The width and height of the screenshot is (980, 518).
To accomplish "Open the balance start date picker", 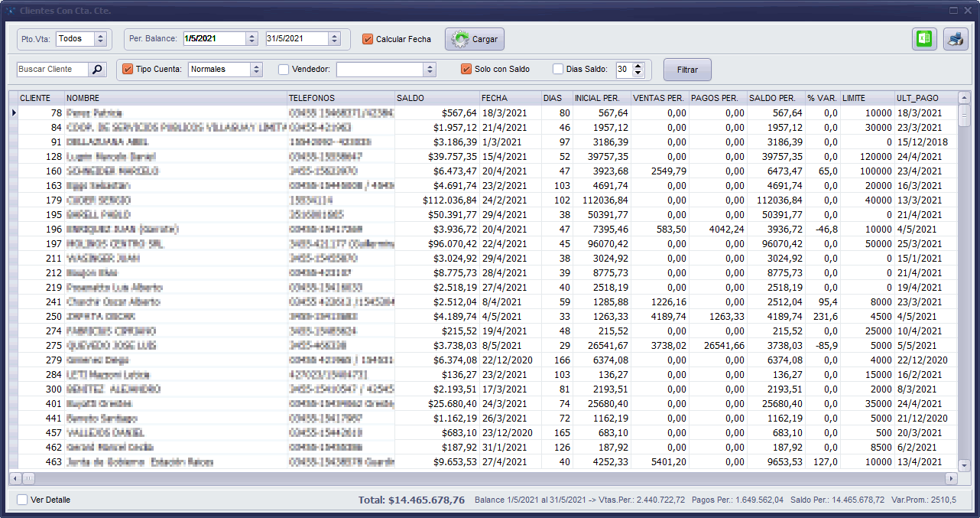I will (x=251, y=39).
